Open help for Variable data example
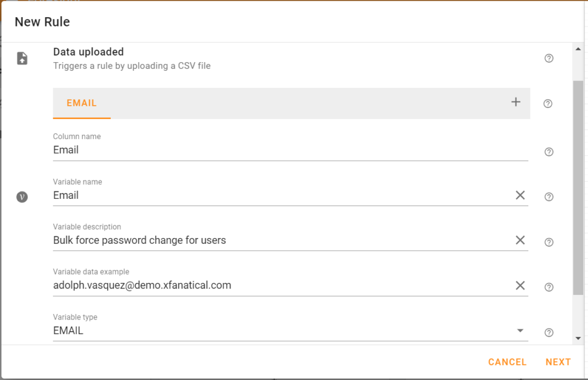Viewport: 588px width, 380px height. (548, 286)
